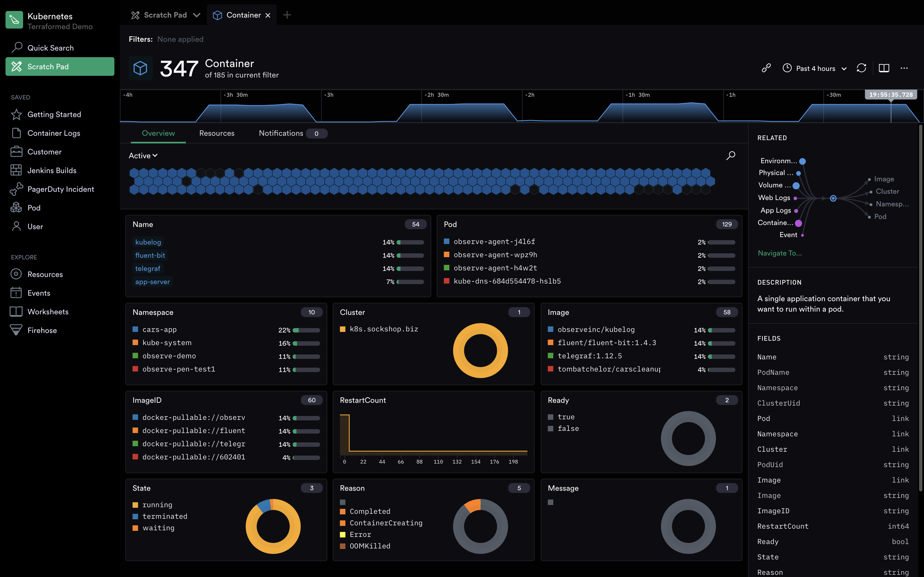Open the Notifications tab
Screen dimensions: 924x577
(x=281, y=133)
